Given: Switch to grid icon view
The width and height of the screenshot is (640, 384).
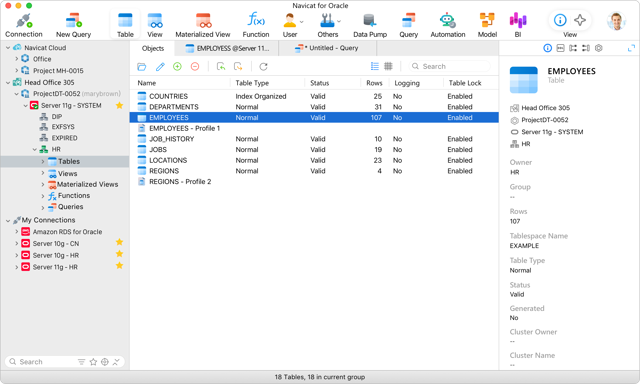Looking at the screenshot, I should (x=388, y=66).
